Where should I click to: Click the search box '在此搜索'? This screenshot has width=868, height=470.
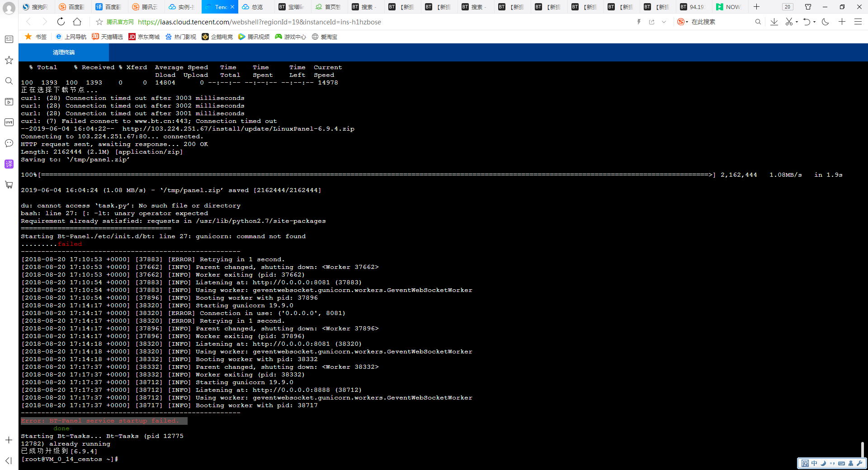point(721,22)
